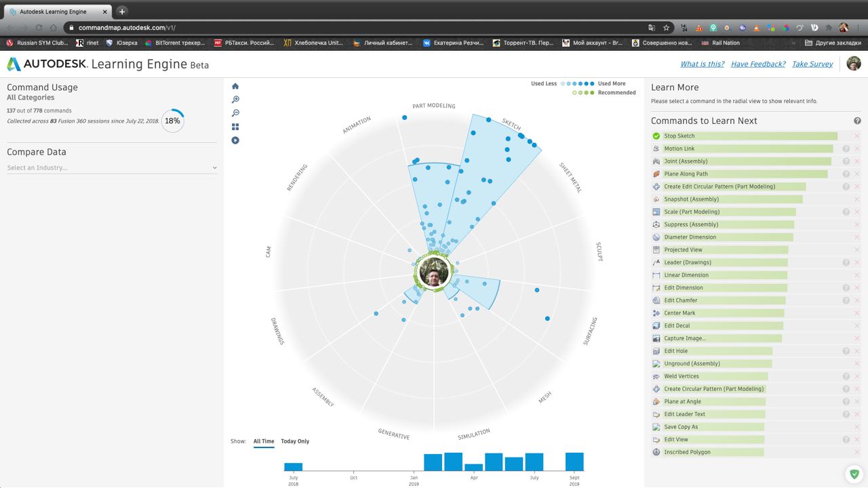Viewport: 868px width, 488px height.
Task: Open the rinet bookmark
Action: [x=87, y=43]
